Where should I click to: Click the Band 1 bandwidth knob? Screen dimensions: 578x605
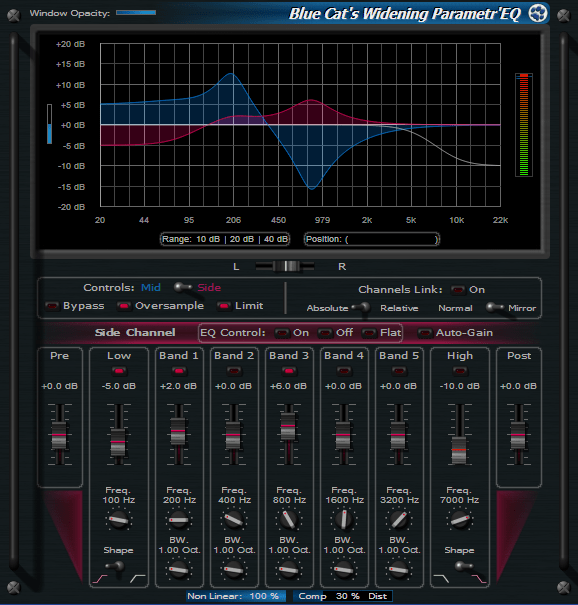179,569
